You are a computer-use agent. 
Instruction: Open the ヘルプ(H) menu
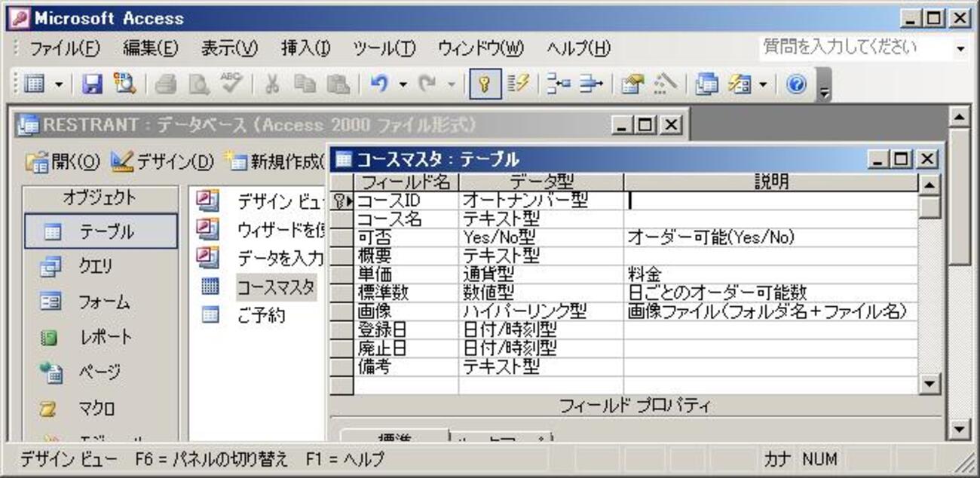579,48
